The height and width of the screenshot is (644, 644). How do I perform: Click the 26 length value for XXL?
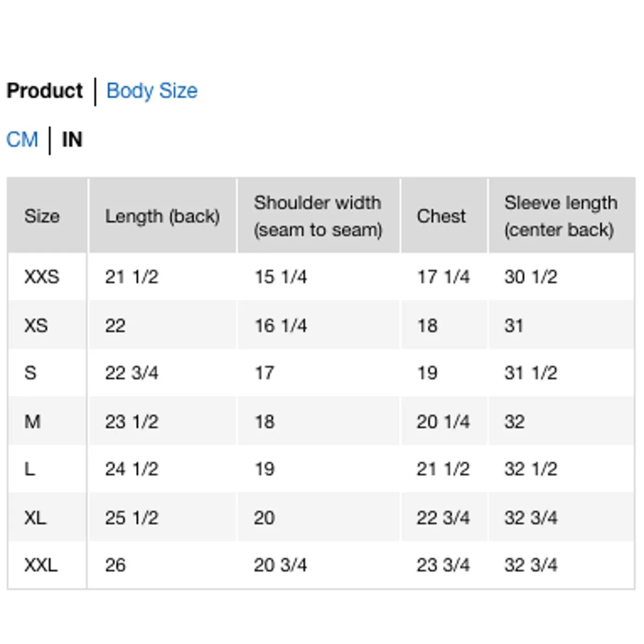(115, 565)
